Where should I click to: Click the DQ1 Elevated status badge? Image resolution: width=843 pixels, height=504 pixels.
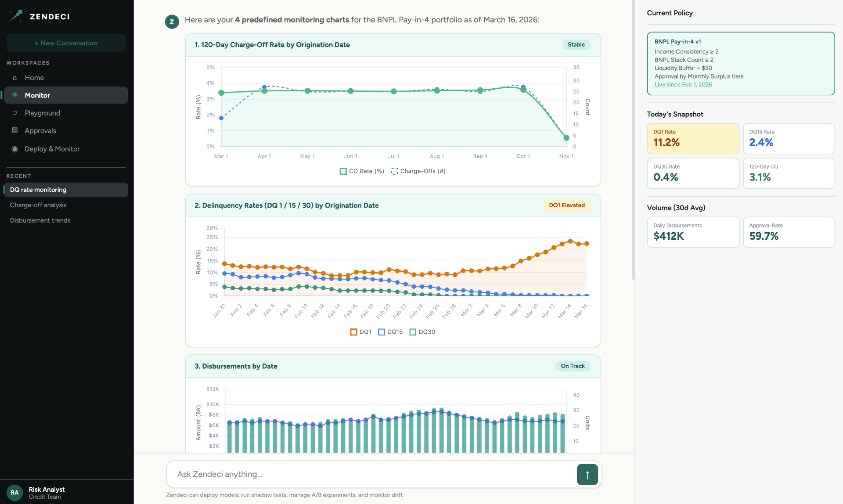coord(566,205)
